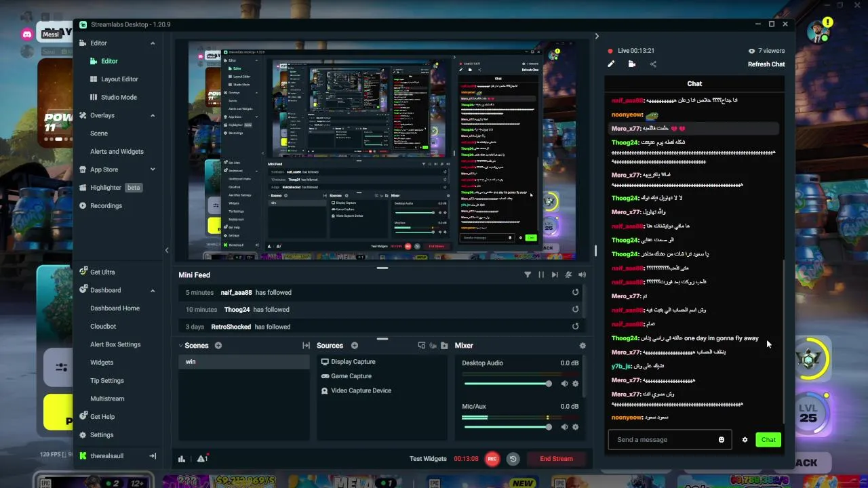
Task: Replay the RetroShocked follow alert
Action: (x=575, y=326)
